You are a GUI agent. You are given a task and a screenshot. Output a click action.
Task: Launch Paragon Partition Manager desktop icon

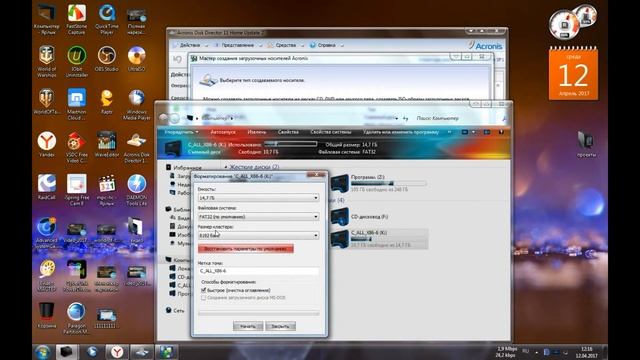(77, 318)
